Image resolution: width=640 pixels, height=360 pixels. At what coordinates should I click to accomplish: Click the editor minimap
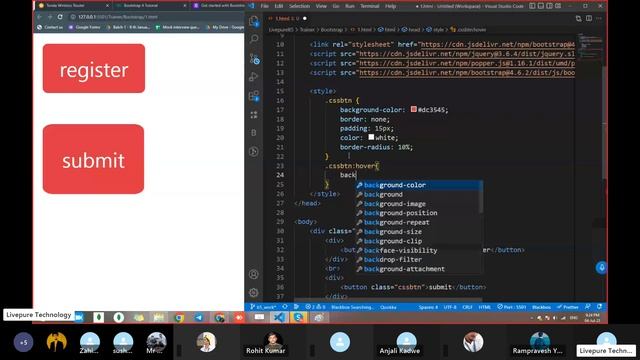[590, 47]
